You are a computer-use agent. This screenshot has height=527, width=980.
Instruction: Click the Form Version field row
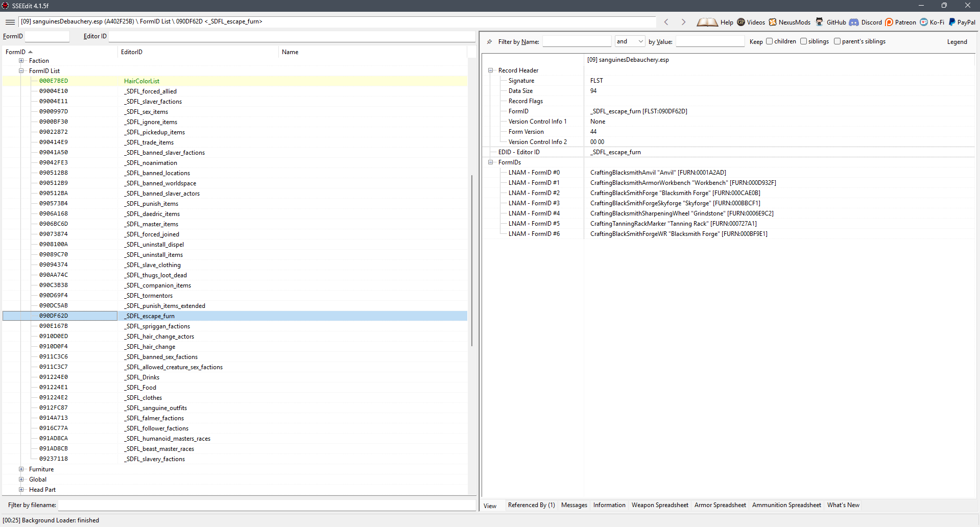(x=728, y=132)
